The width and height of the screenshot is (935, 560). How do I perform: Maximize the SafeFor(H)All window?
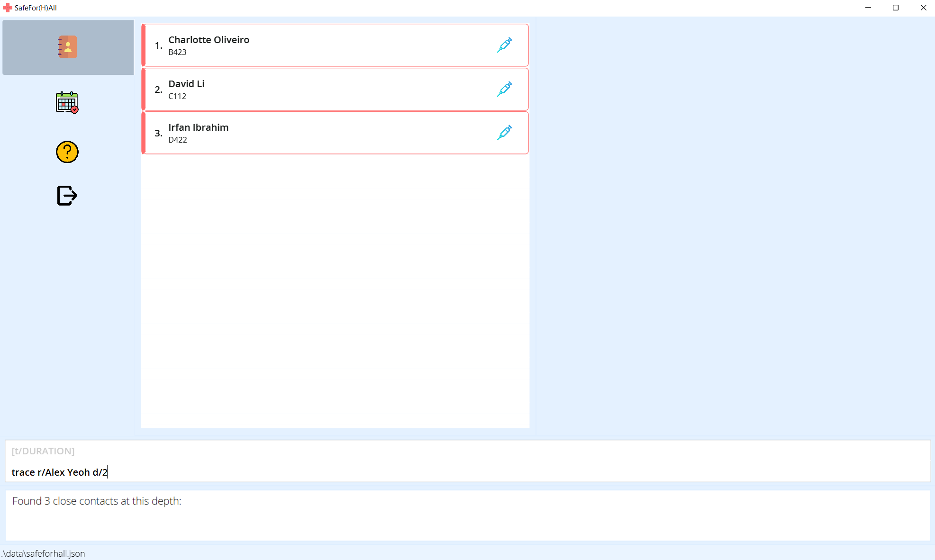(x=896, y=8)
